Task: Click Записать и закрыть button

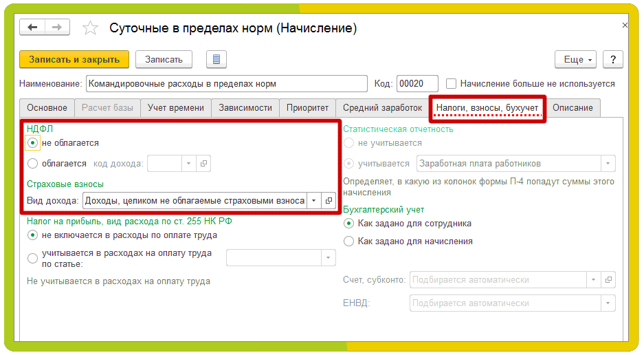Action: tap(74, 60)
